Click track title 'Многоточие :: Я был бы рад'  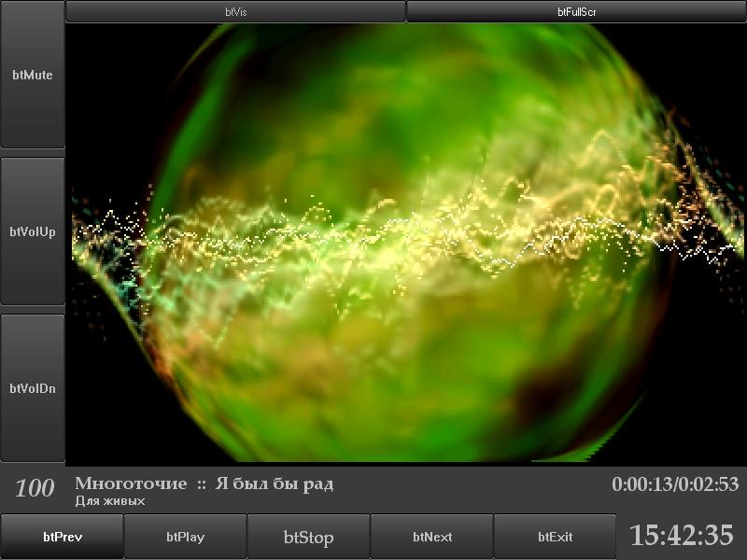point(204,483)
